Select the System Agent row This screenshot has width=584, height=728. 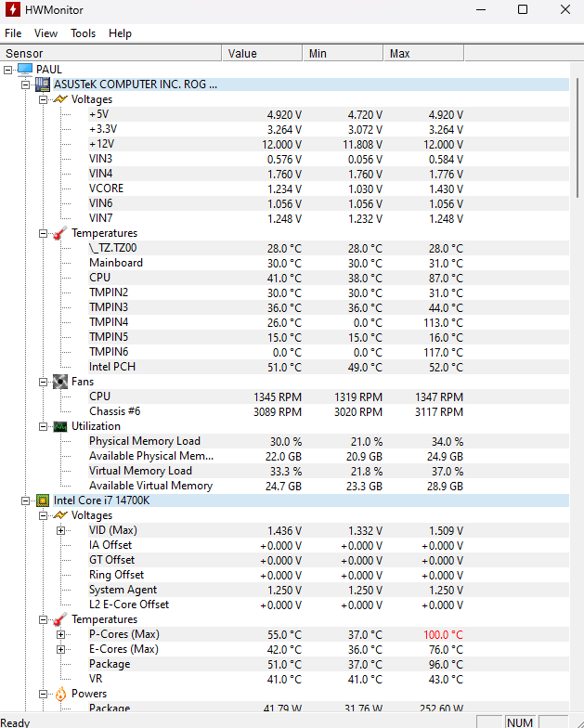[329, 590]
